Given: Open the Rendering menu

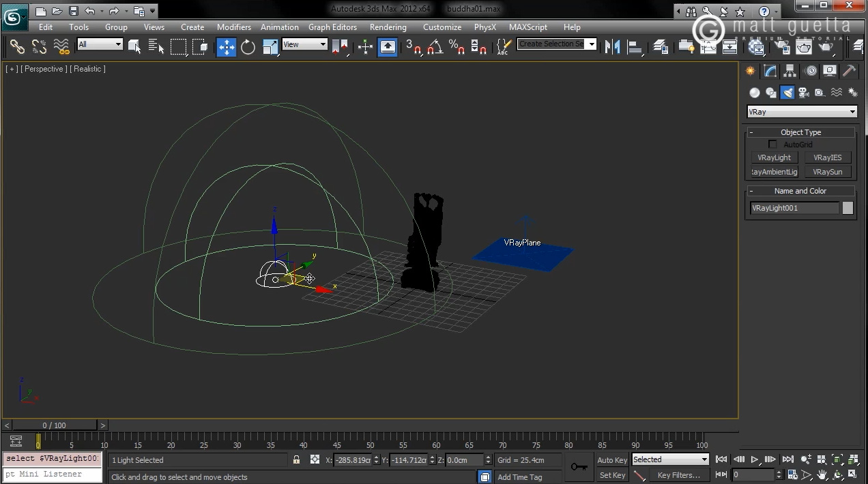Looking at the screenshot, I should (x=388, y=27).
